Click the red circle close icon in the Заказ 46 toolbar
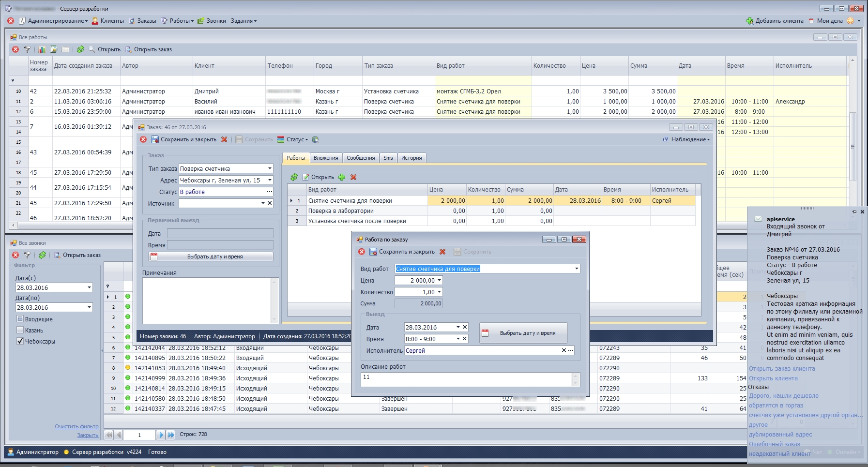868x467 pixels. coord(143,139)
